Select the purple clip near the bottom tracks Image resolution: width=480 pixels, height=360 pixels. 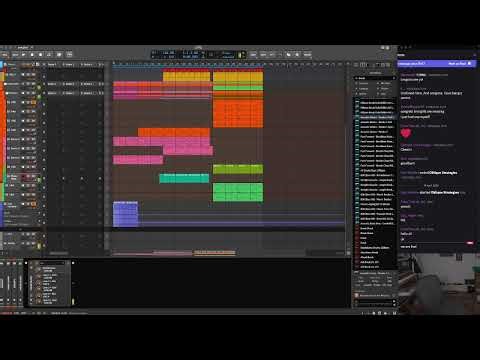click(x=125, y=214)
